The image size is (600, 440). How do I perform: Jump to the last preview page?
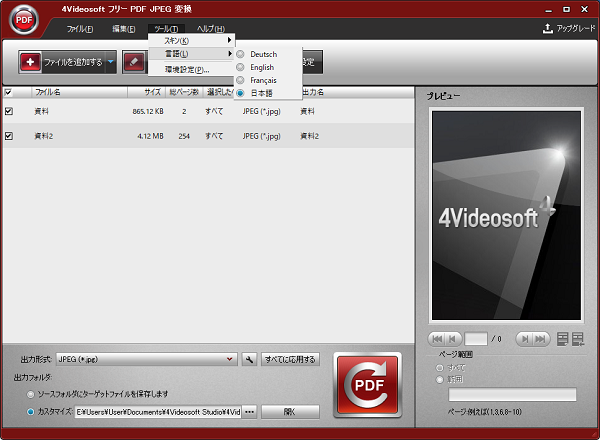tap(539, 338)
